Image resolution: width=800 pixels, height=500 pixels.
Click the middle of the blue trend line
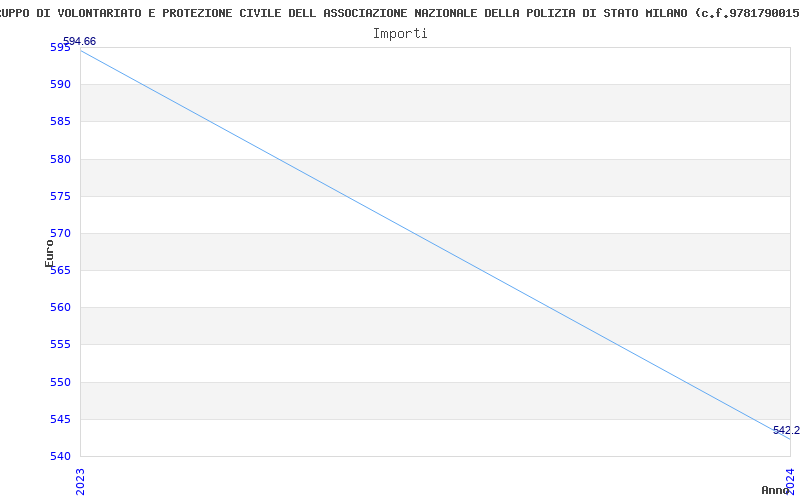[435, 243]
